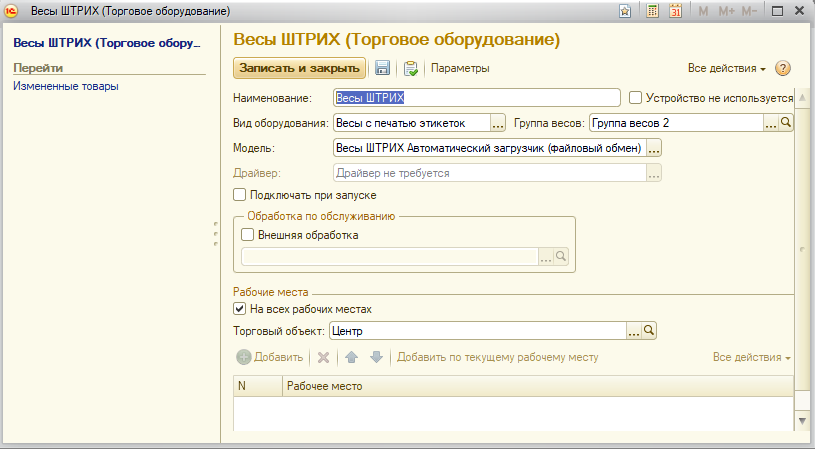Viewport: 815px width, 449px height.
Task: Select Весы ШТРИХ (Торговое обору... sidebar item
Action: 107,43
